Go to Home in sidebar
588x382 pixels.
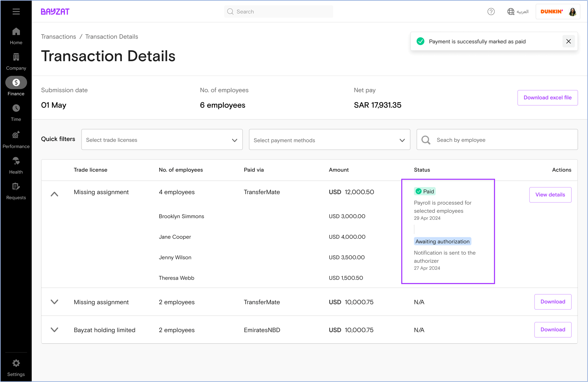(16, 32)
